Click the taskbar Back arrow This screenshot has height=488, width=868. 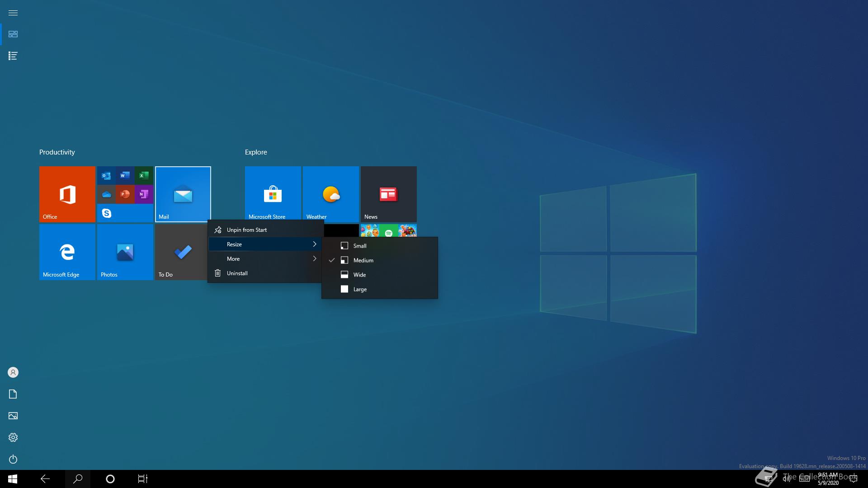45,479
